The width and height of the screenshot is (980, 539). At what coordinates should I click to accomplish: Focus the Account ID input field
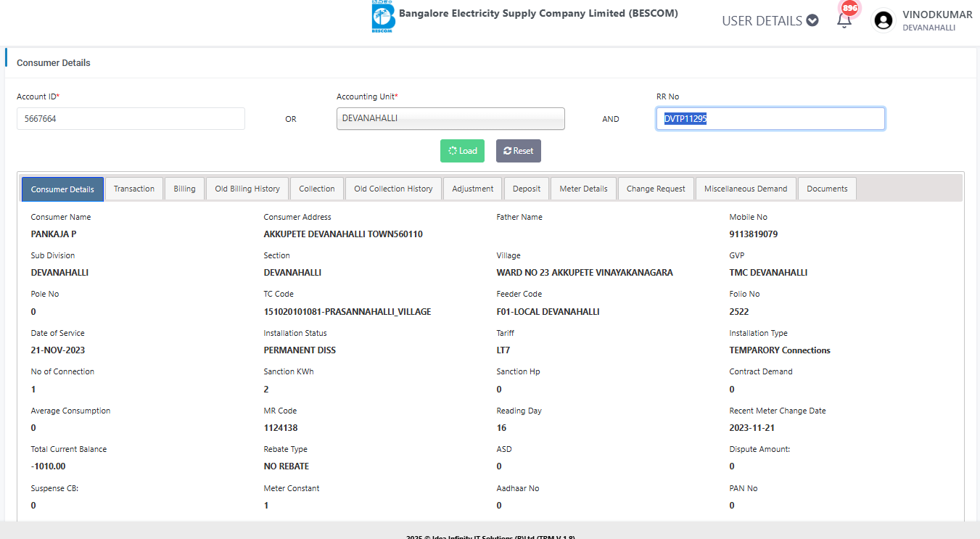click(131, 119)
